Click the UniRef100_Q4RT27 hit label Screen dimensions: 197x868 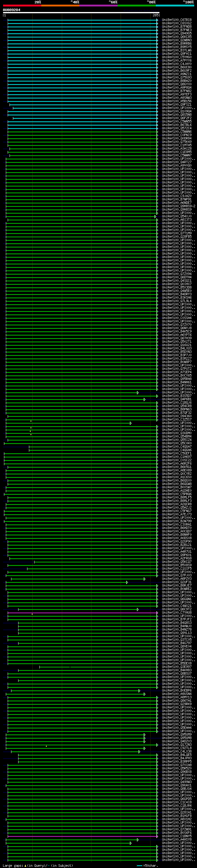pos(177,162)
